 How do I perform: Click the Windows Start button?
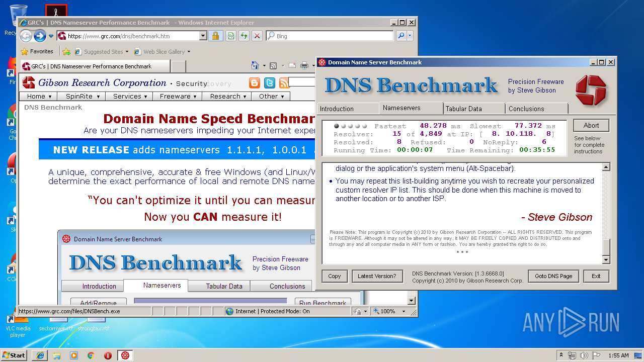click(14, 355)
